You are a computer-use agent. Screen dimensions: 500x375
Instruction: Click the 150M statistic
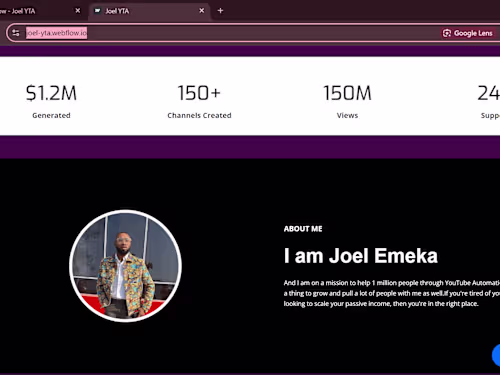coord(347,93)
